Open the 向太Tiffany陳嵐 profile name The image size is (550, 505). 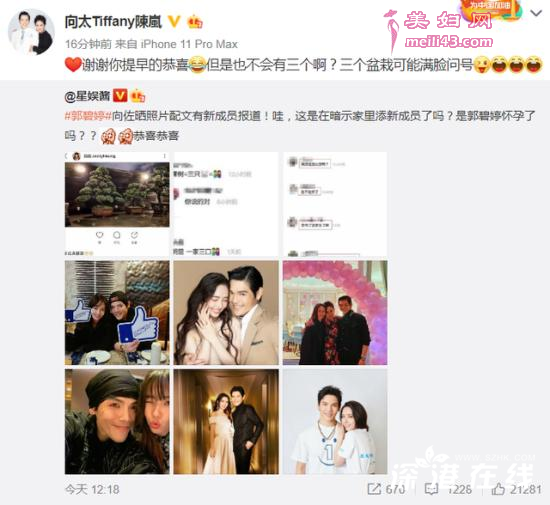click(x=113, y=22)
